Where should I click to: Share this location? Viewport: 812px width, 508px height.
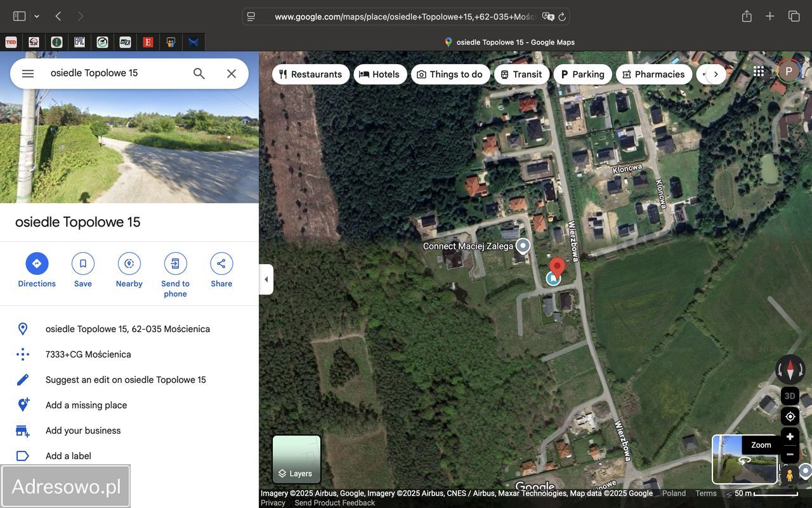[221, 270]
